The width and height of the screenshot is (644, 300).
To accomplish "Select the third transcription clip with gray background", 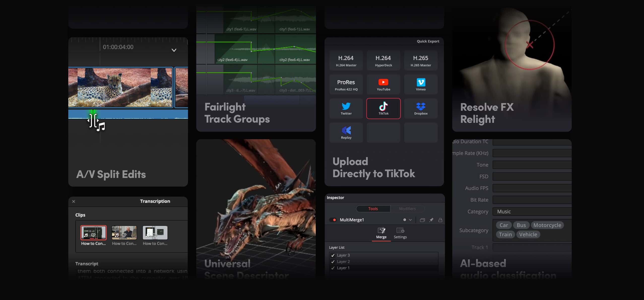I will point(155,233).
